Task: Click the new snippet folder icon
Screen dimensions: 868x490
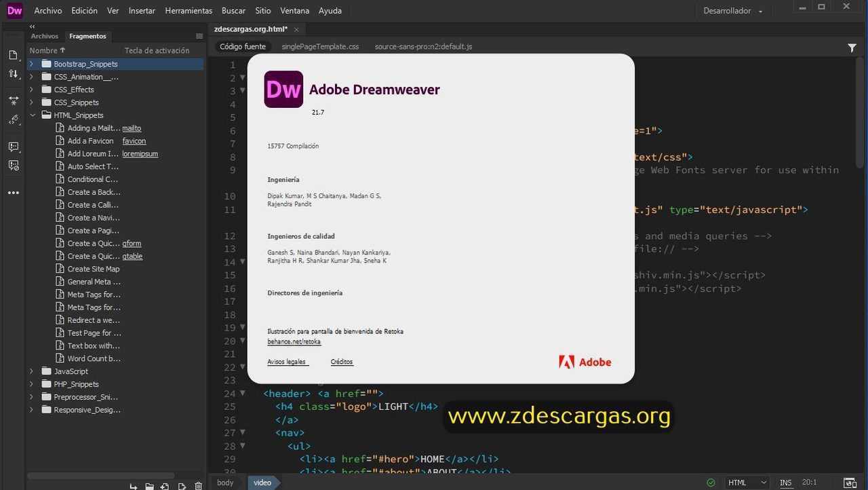Action: click(x=149, y=486)
